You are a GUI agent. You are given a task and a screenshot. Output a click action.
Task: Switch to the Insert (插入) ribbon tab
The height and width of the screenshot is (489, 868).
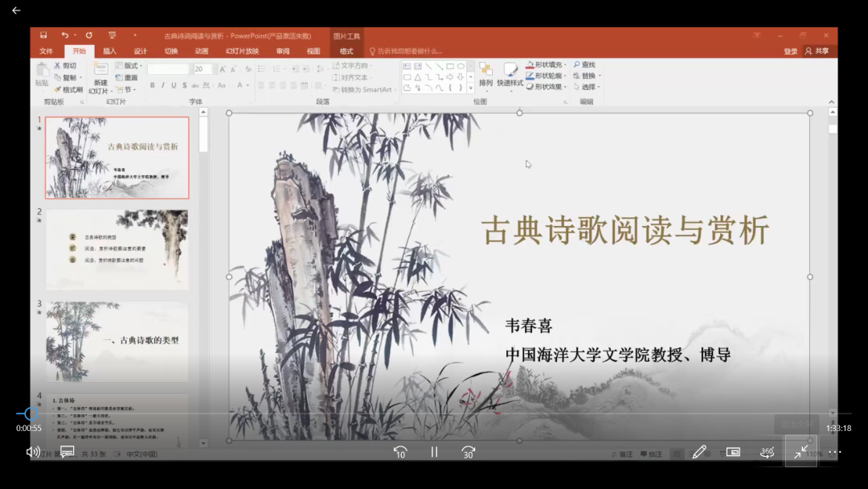coord(111,51)
